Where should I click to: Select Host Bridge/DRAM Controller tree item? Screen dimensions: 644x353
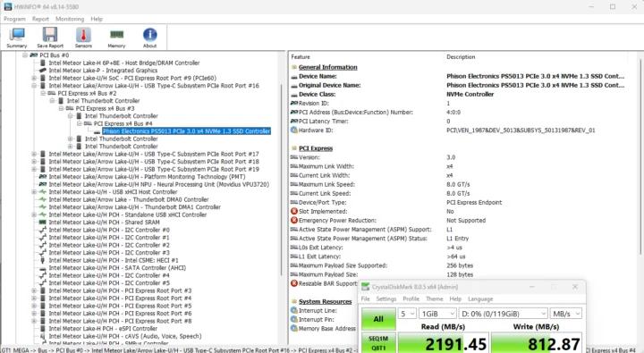[x=124, y=63]
